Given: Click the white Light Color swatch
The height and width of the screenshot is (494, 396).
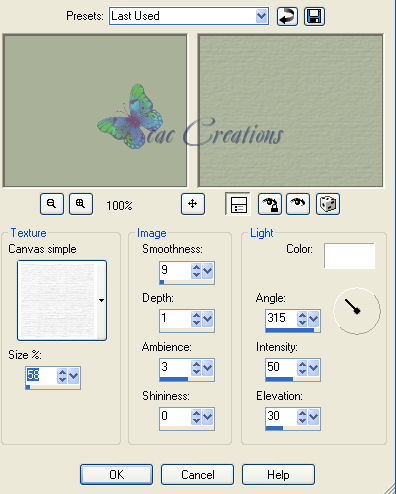Looking at the screenshot, I should pyautogui.click(x=349, y=256).
